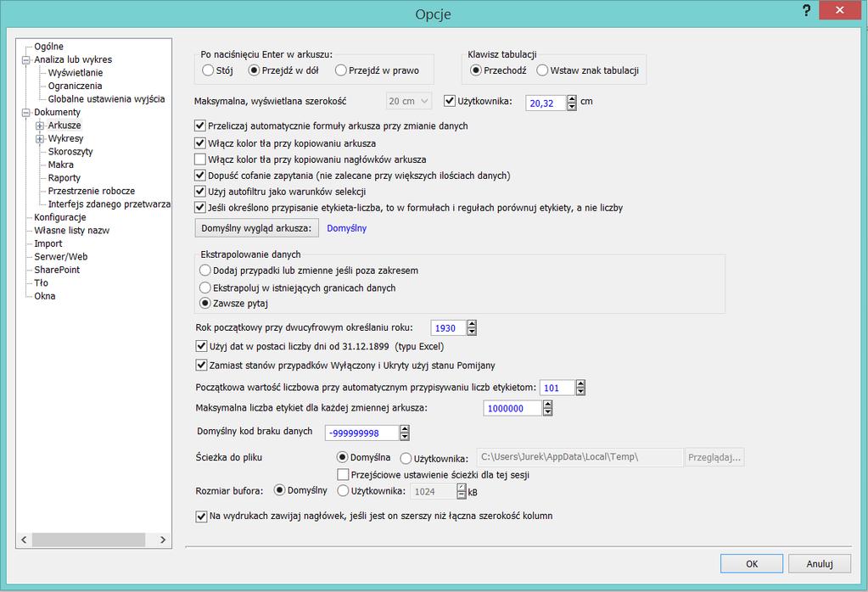The height and width of the screenshot is (592, 868).
Task: Click the missing data code stepper arrows
Action: 405,433
